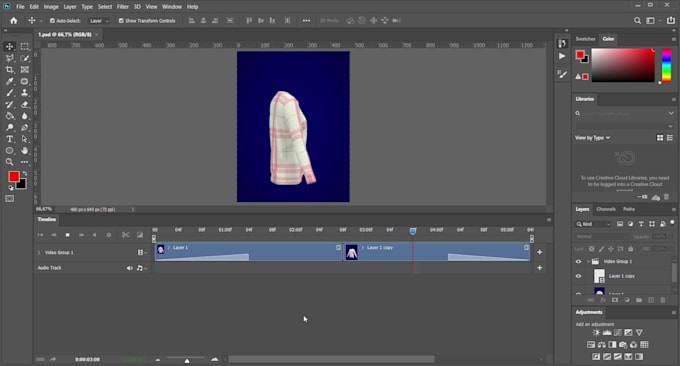
Task: Select the Rectangular Marquee tool
Action: point(25,46)
